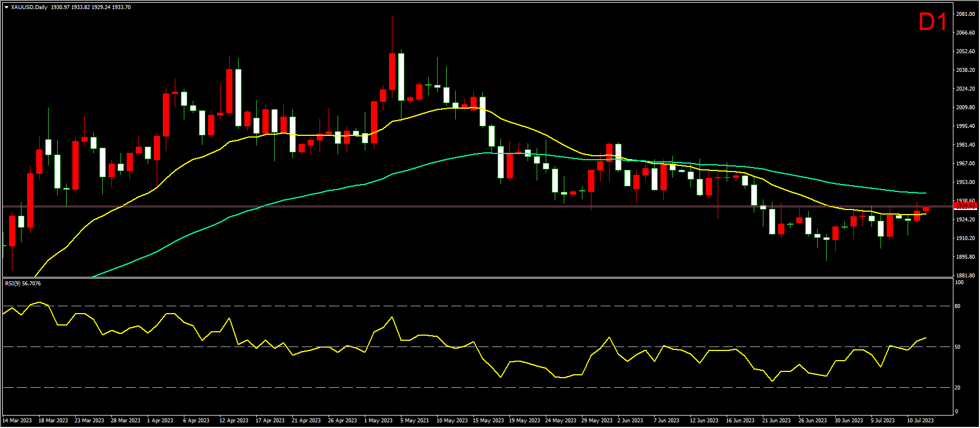
Task: Click the 2 Jun 2023 date label
Action: [x=630, y=421]
